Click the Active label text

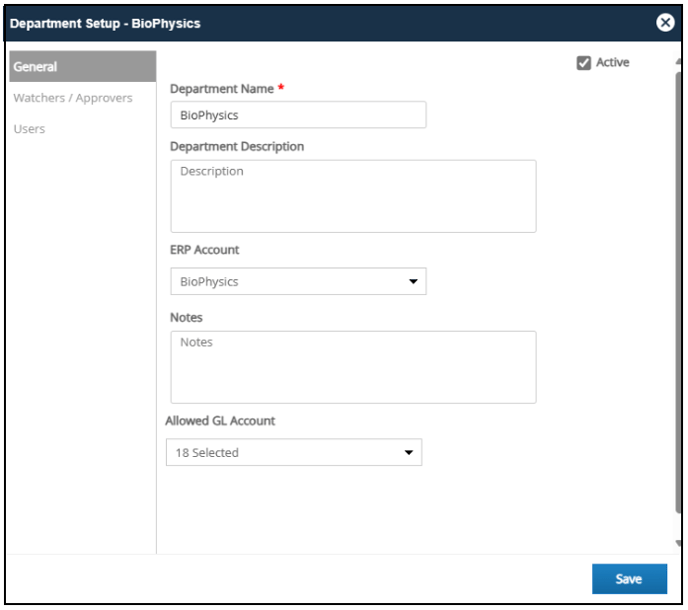tap(613, 62)
